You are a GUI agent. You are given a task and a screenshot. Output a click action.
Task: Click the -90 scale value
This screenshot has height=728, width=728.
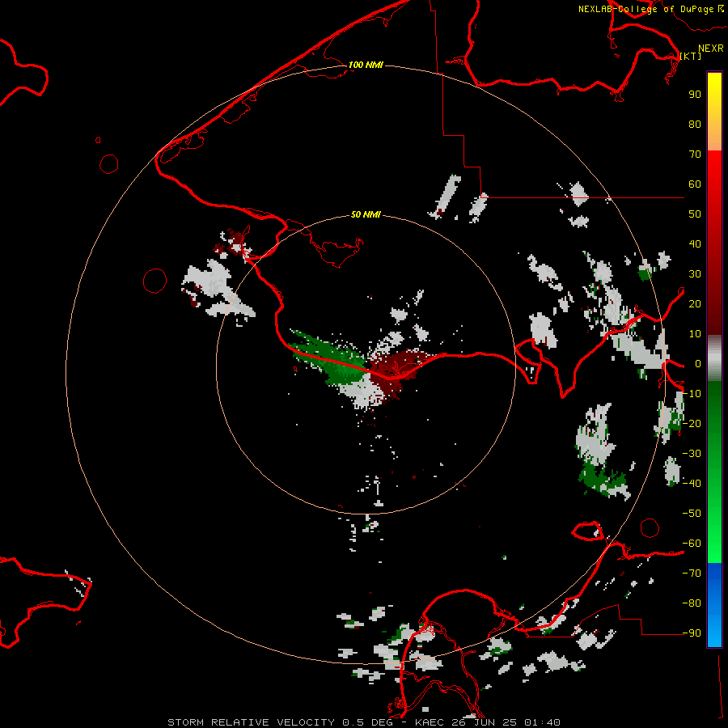(x=692, y=633)
